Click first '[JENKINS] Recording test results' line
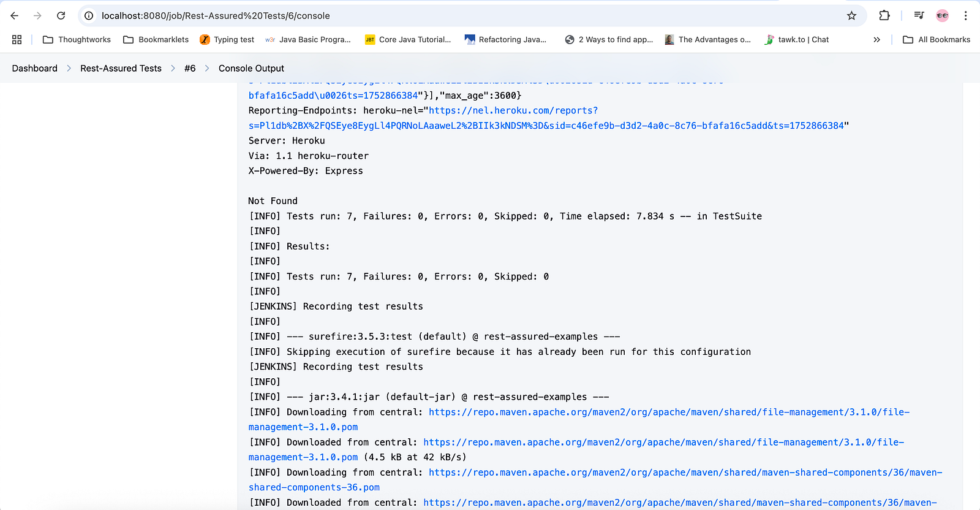 (336, 306)
